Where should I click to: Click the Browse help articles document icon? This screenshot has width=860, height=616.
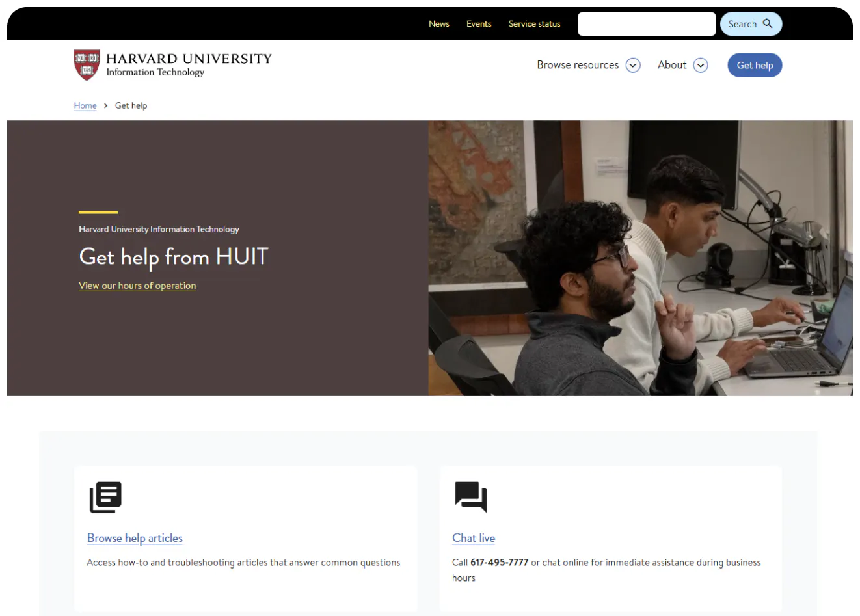tap(105, 497)
